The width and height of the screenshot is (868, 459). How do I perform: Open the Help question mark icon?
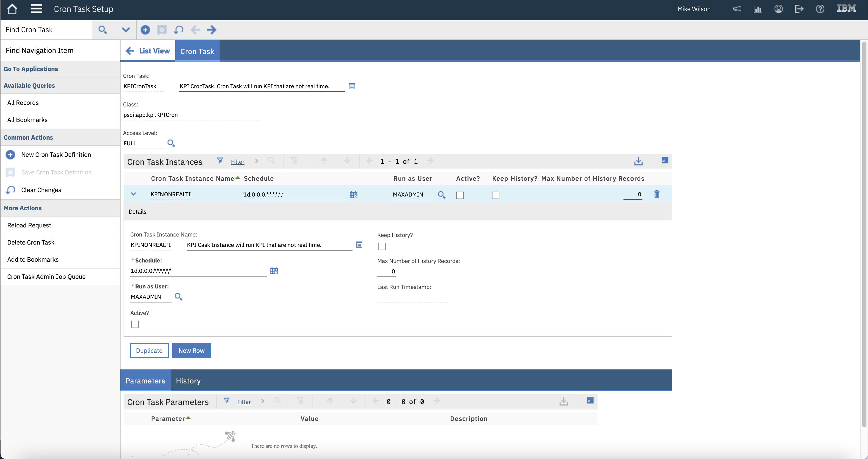tap(820, 9)
